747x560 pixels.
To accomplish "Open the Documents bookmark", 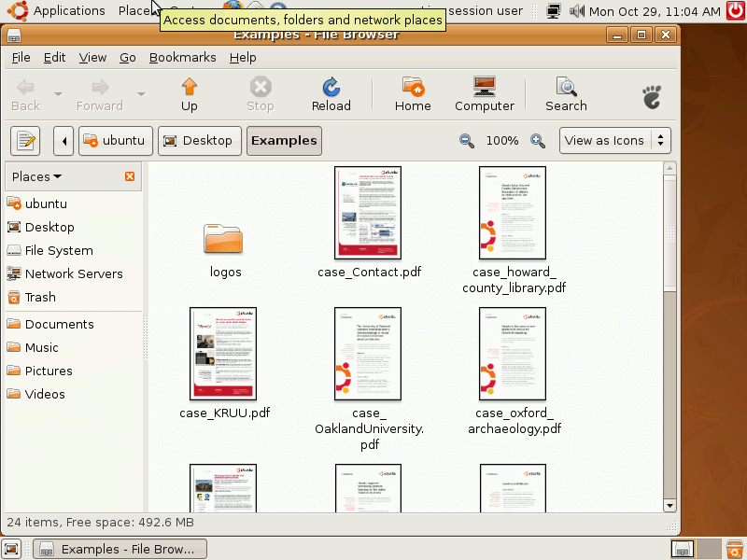I will coord(50,324).
